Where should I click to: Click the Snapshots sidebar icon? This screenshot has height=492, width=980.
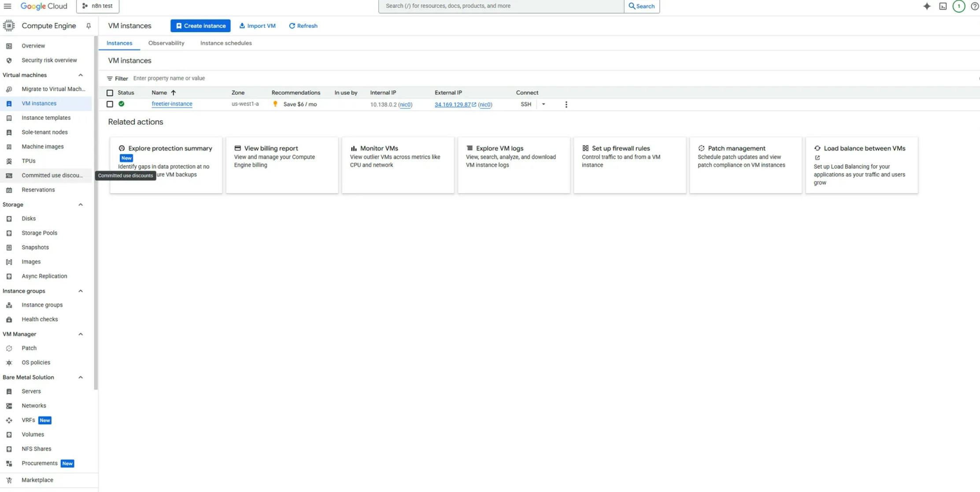tap(9, 248)
